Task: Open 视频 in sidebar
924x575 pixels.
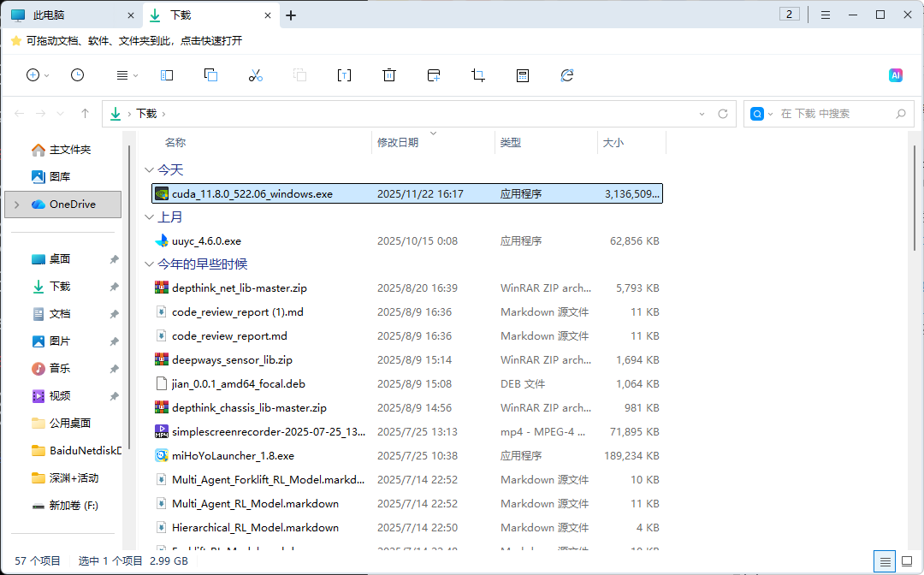Action: pyautogui.click(x=51, y=396)
